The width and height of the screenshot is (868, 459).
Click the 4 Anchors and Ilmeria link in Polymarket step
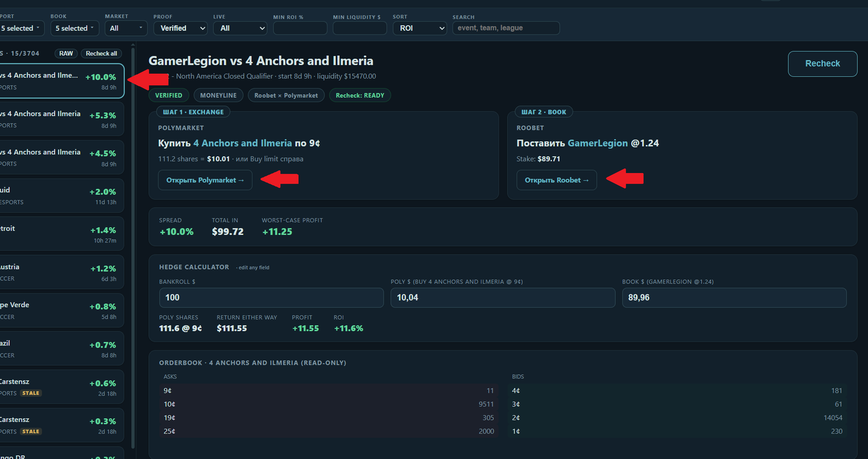(242, 143)
